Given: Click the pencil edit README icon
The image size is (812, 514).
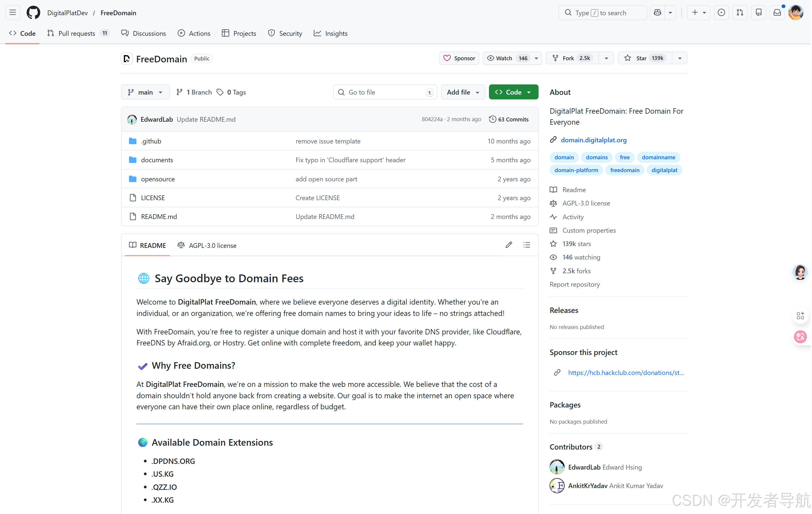Looking at the screenshot, I should click(508, 245).
